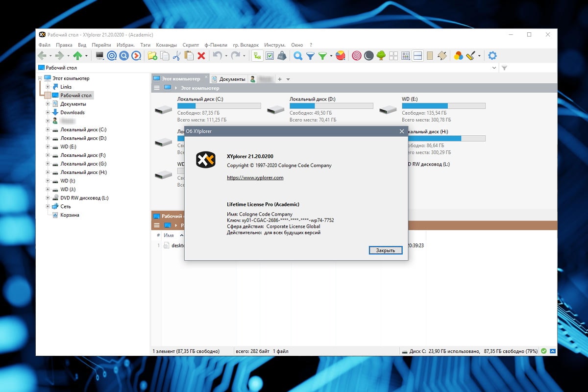
Task: Expand Downloads in the folder tree
Action: coord(48,112)
